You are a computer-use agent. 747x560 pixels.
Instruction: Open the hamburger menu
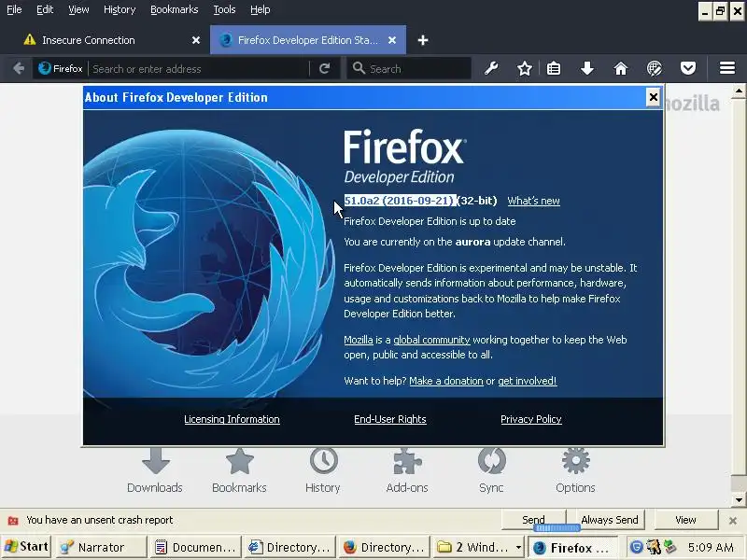(x=727, y=68)
